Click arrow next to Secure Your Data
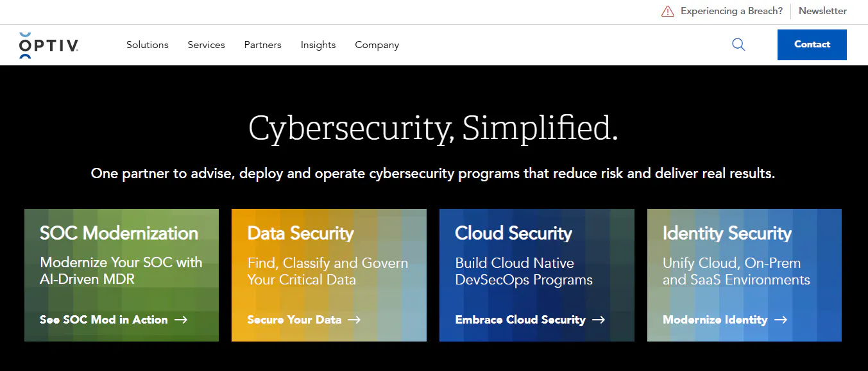The width and height of the screenshot is (868, 371). click(354, 320)
